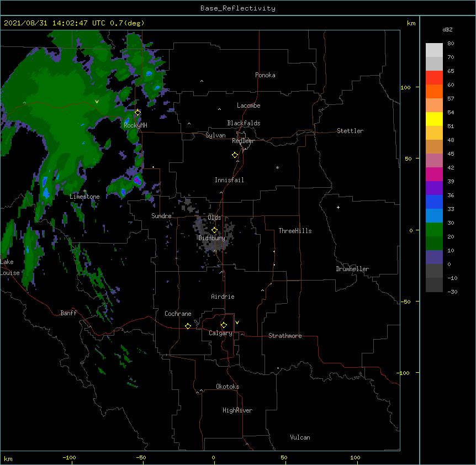Click the white plus marker north of Drumheller

click(338, 207)
